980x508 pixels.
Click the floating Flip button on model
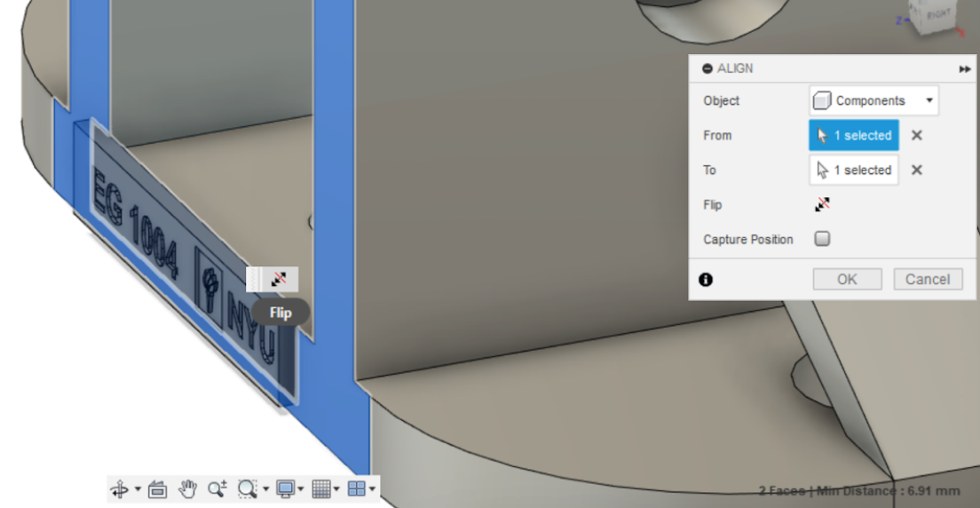coord(279,279)
